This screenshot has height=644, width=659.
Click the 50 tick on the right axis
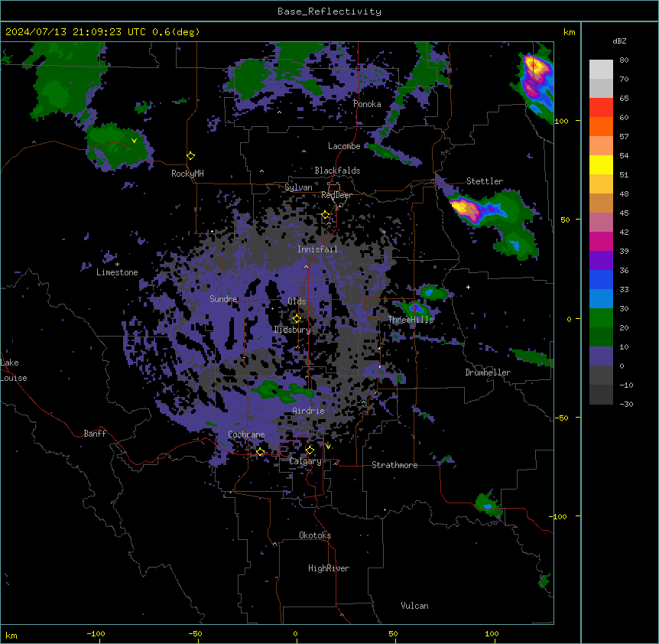(x=565, y=220)
